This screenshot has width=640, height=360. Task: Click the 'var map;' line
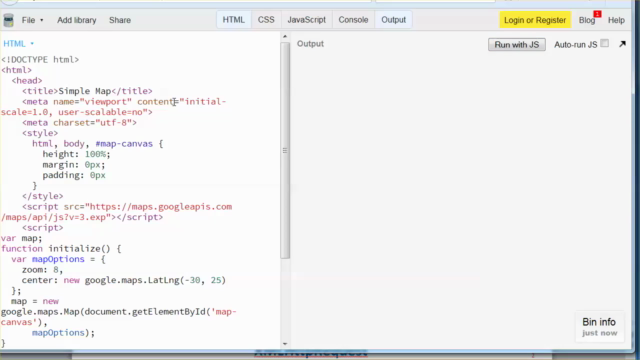point(22,238)
